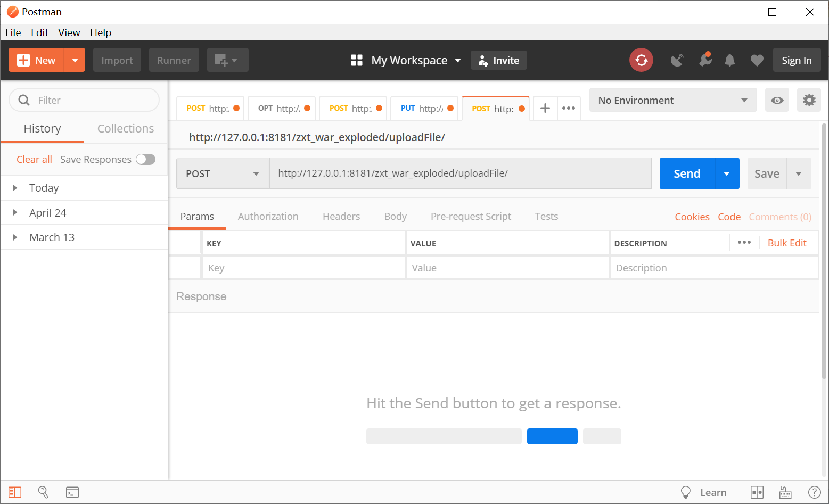The width and height of the screenshot is (829, 504).
Task: Open the Help menu
Action: tap(101, 32)
